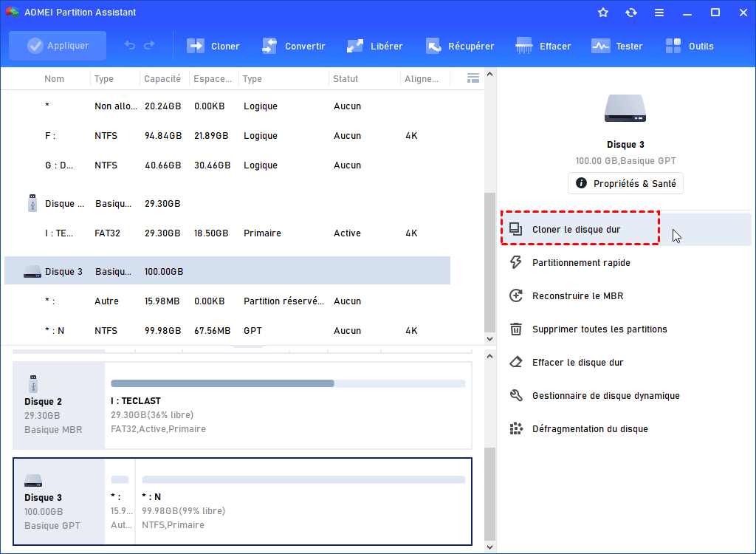The image size is (756, 554).
Task: Click the USB drive icon in list
Action: 32,203
